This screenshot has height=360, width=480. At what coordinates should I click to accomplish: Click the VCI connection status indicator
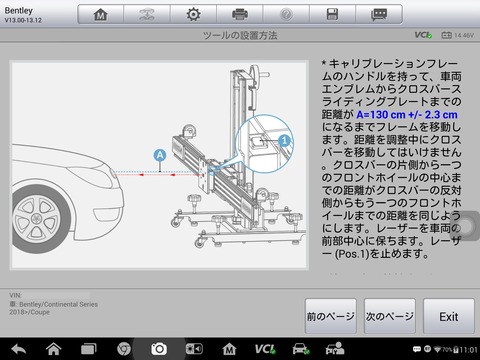point(423,35)
